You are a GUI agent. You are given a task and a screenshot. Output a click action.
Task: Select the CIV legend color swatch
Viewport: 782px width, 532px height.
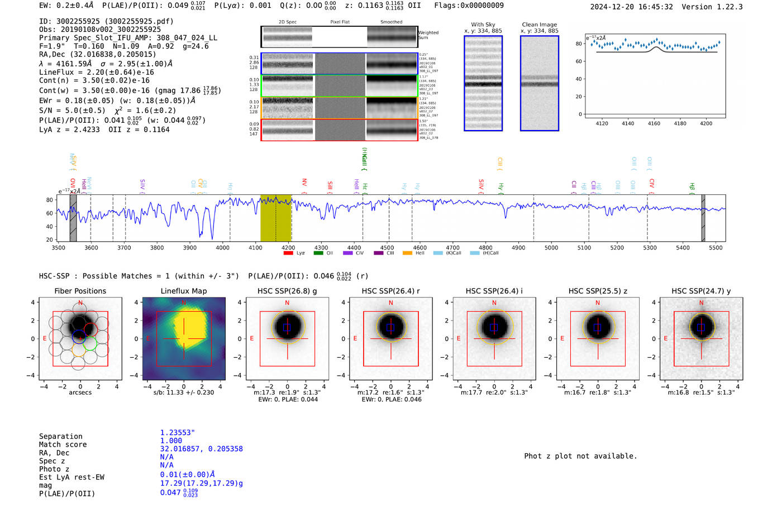pos(348,253)
